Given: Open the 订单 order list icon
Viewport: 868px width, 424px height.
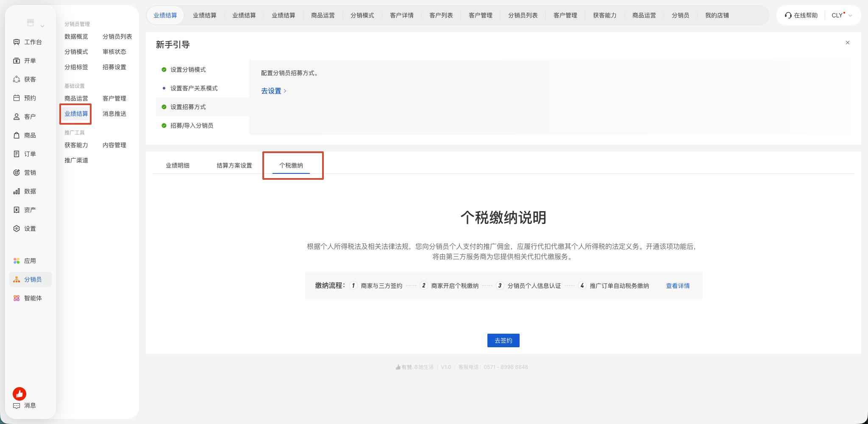Looking at the screenshot, I should tap(17, 154).
